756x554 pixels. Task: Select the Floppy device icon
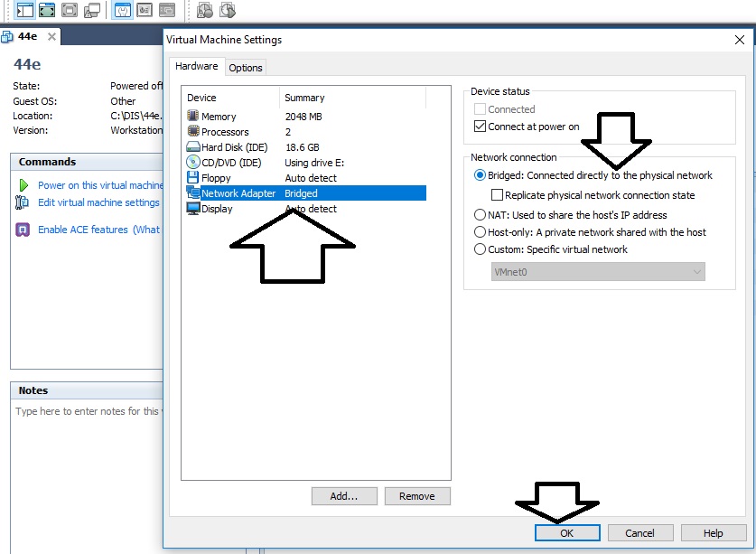pyautogui.click(x=192, y=178)
